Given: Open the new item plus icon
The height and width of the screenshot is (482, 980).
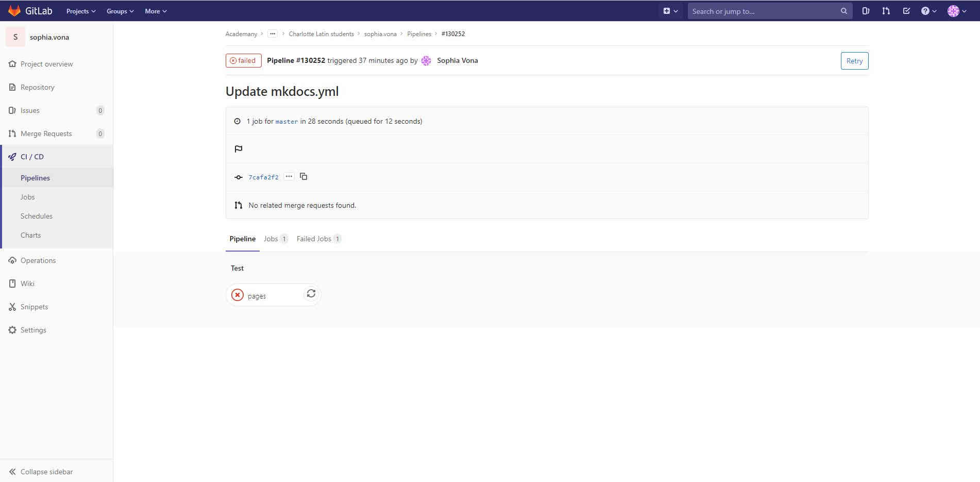Looking at the screenshot, I should click(670, 11).
